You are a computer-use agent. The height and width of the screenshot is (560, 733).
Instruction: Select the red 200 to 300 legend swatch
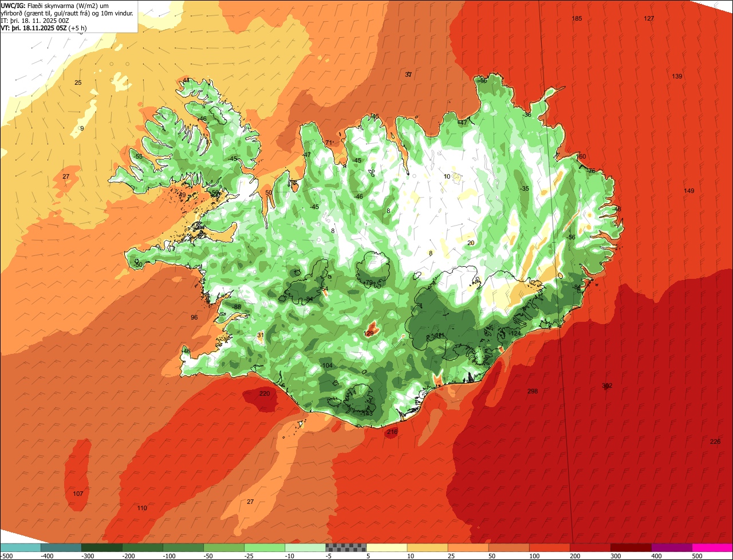(x=590, y=547)
